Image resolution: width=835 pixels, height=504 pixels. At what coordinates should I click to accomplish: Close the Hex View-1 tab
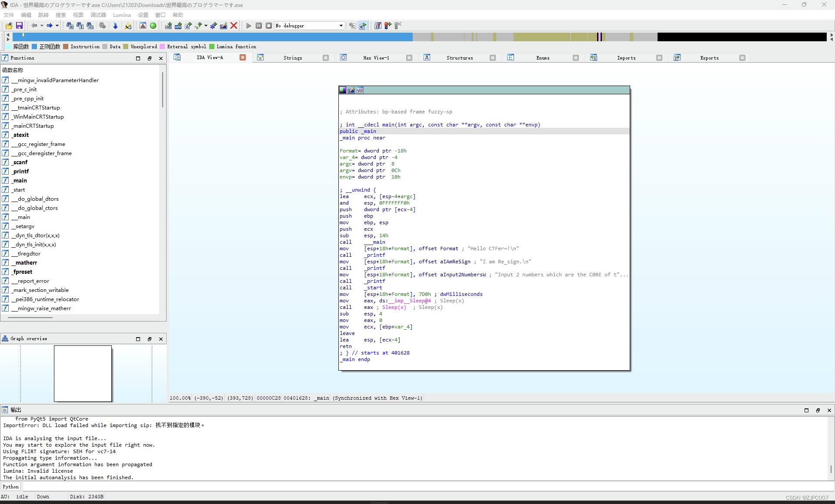[409, 58]
